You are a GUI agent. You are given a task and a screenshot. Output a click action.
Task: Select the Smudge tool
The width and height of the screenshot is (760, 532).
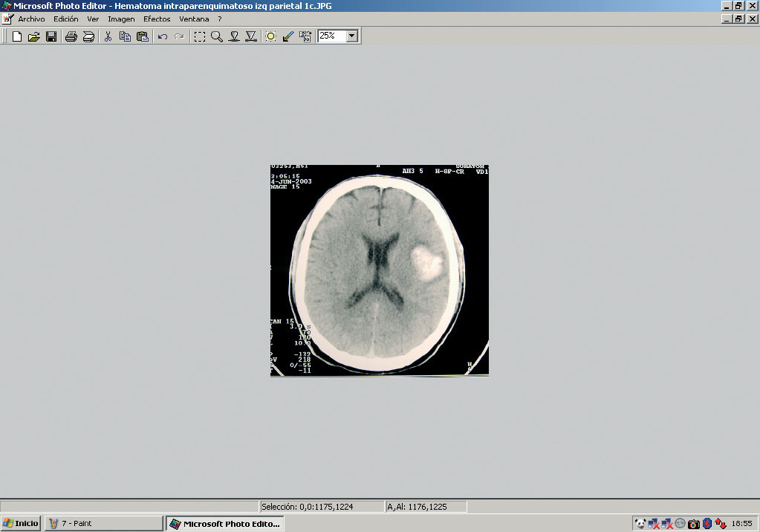pos(234,36)
